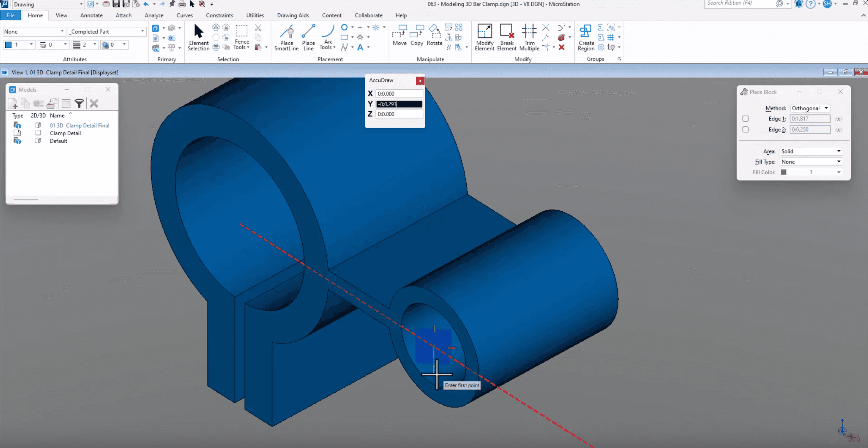Enable the Edge 2 checkbox in Place Block
The image size is (868, 448).
[x=745, y=130]
